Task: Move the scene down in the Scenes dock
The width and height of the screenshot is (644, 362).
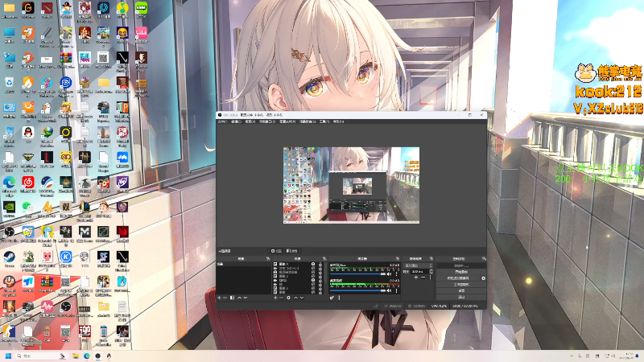Action: tap(246, 298)
